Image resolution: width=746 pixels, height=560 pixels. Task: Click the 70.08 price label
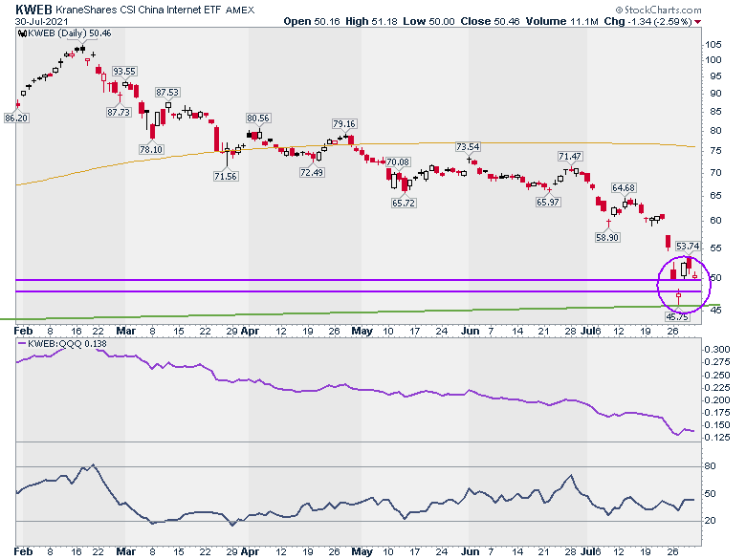coord(398,162)
